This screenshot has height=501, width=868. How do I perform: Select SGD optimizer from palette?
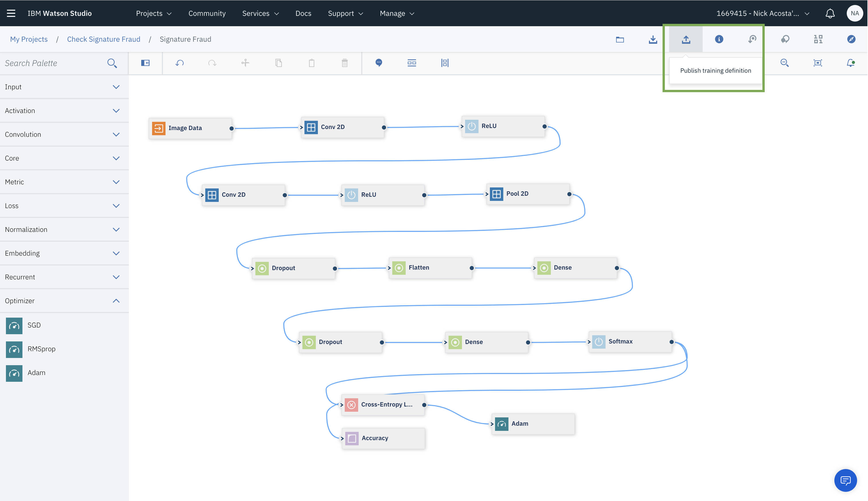tap(64, 326)
